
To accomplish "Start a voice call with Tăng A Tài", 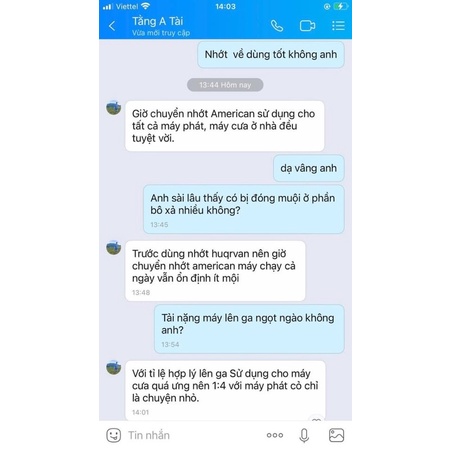I will (x=277, y=26).
